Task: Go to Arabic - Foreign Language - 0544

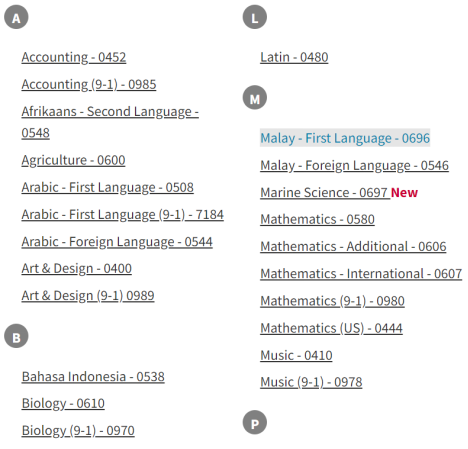Action: tap(117, 242)
